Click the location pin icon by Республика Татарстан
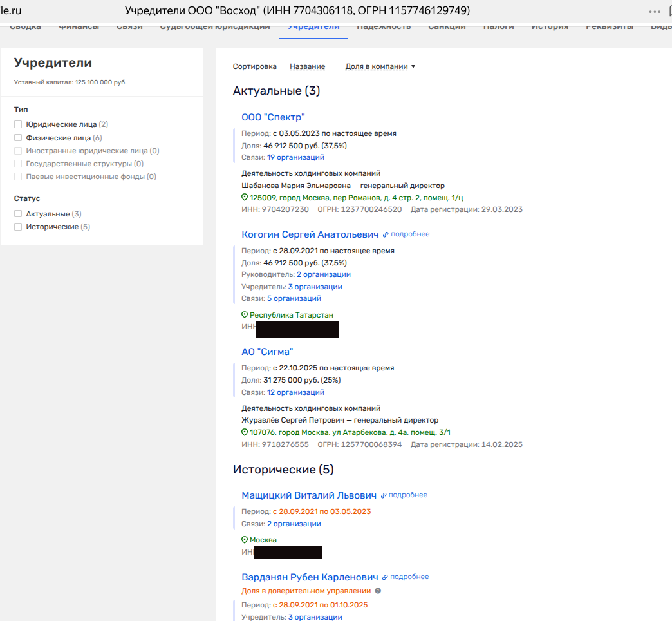The width and height of the screenshot is (672, 621). 245,315
